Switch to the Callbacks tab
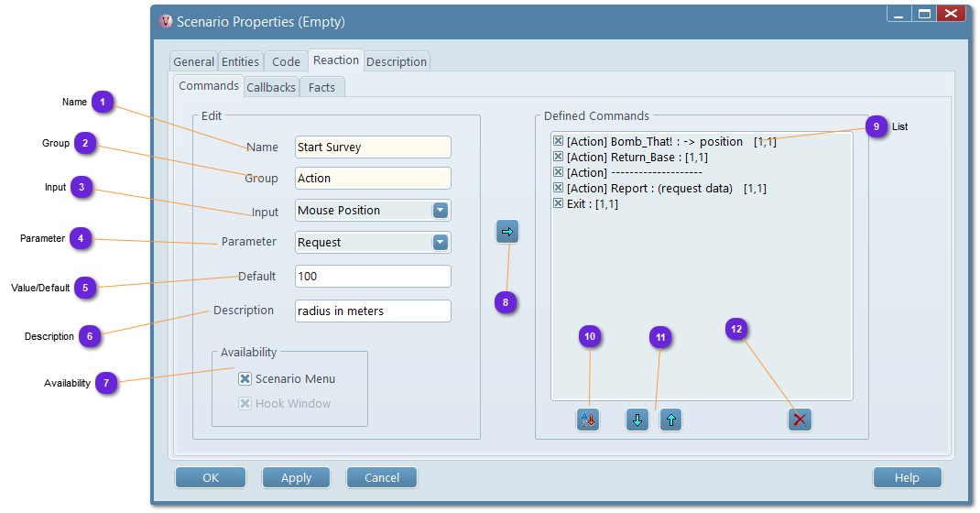The width and height of the screenshot is (980, 513). click(x=271, y=88)
